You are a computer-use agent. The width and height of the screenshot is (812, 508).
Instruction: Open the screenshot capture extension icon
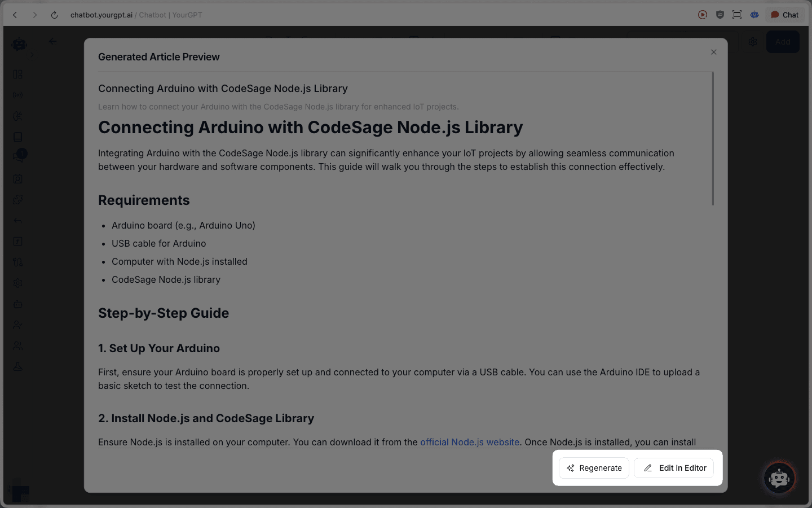point(737,15)
